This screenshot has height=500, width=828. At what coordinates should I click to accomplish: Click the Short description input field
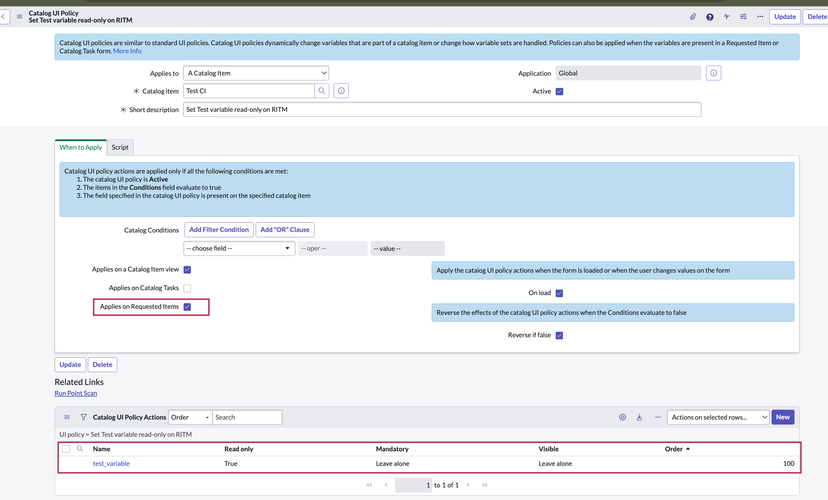442,109
